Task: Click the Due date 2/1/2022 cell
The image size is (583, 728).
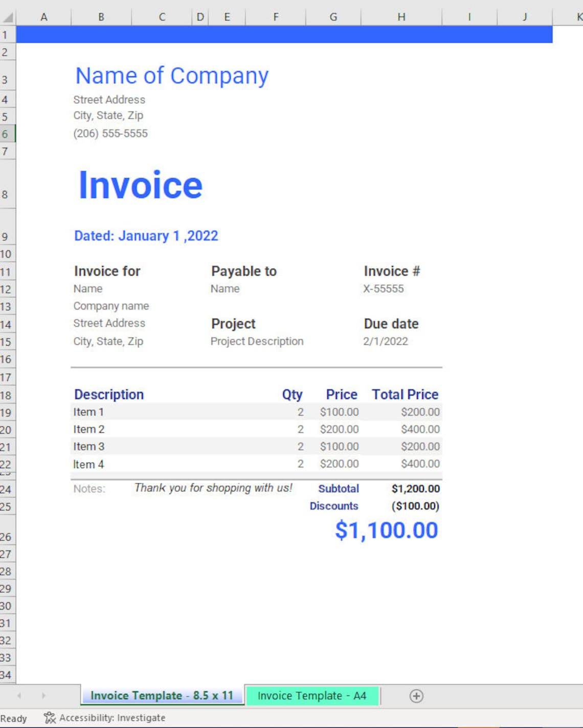Action: pos(386,341)
